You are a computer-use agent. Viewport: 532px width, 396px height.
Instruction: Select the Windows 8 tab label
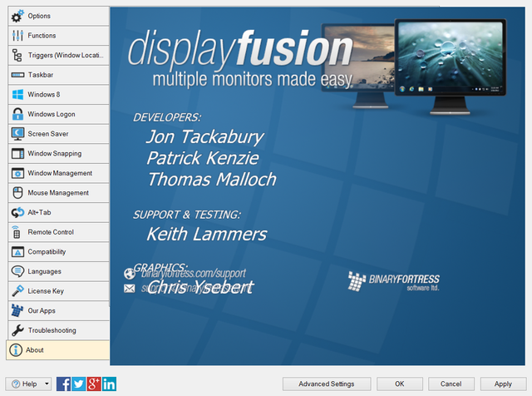coord(44,94)
